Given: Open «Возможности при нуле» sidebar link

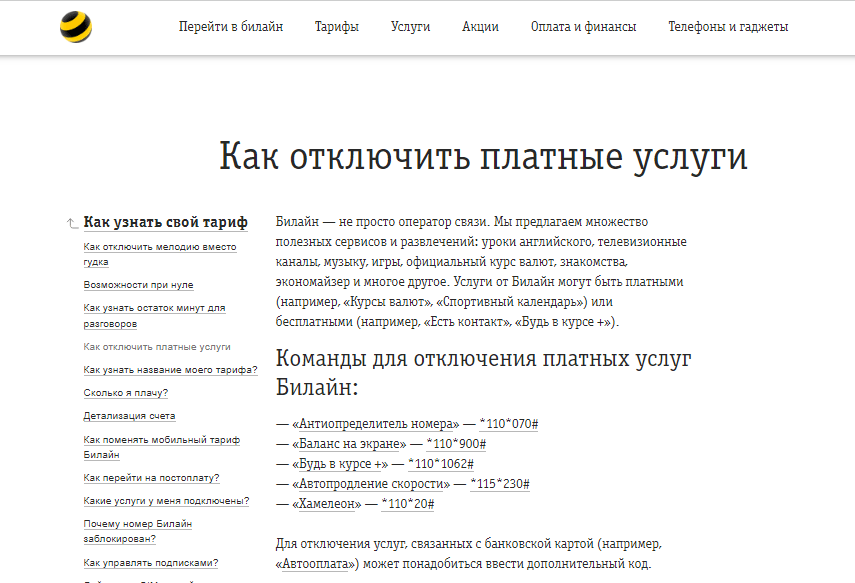Looking at the screenshot, I should pos(138,285).
